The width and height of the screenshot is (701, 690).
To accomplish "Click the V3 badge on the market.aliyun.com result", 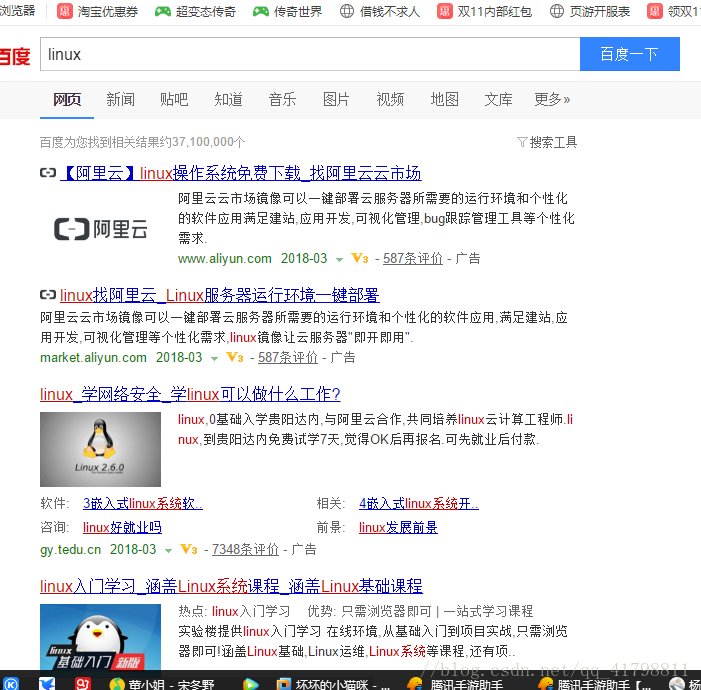I will (x=235, y=358).
